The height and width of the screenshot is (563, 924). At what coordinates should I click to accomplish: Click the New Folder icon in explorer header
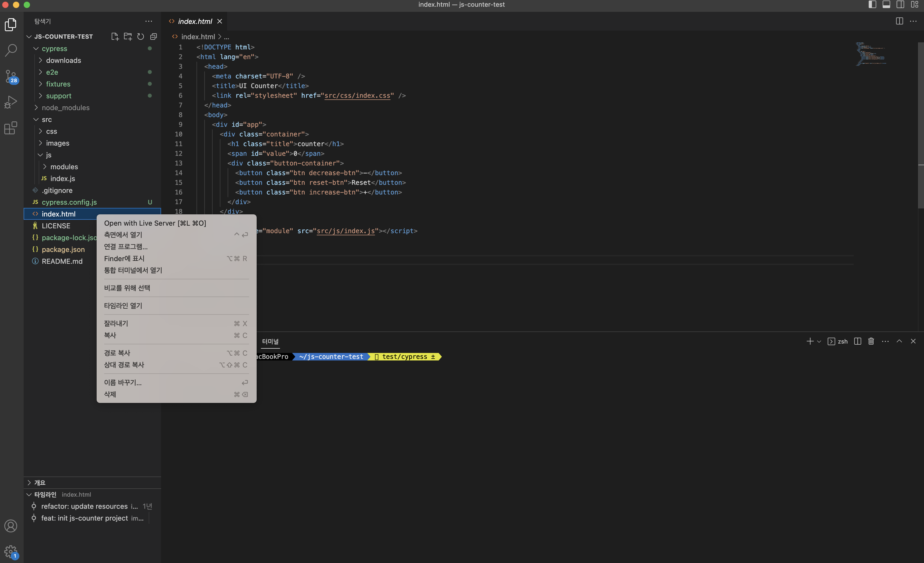coord(128,37)
